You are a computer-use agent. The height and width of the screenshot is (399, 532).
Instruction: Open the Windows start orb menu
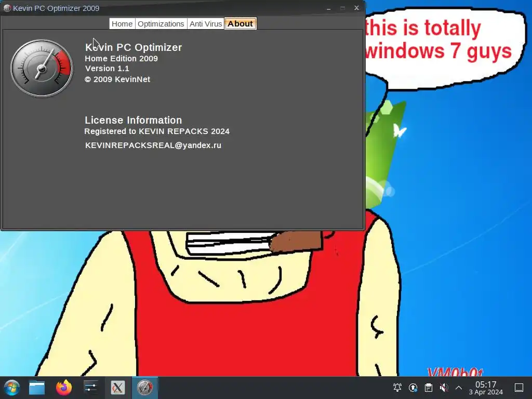point(12,388)
